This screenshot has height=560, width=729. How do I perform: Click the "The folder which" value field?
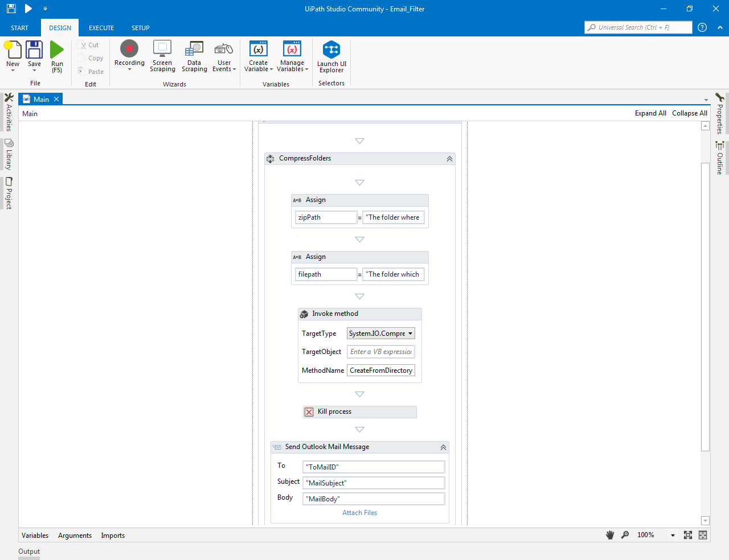tap(394, 274)
